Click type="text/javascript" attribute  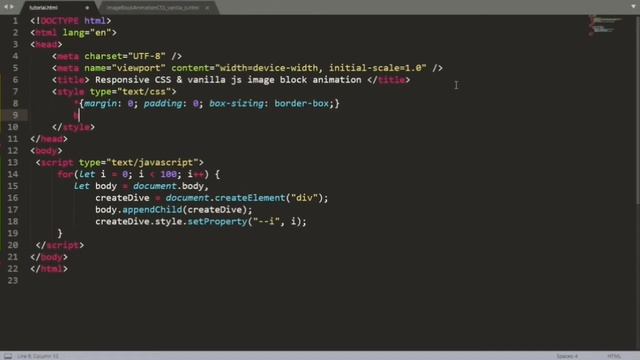(138, 162)
